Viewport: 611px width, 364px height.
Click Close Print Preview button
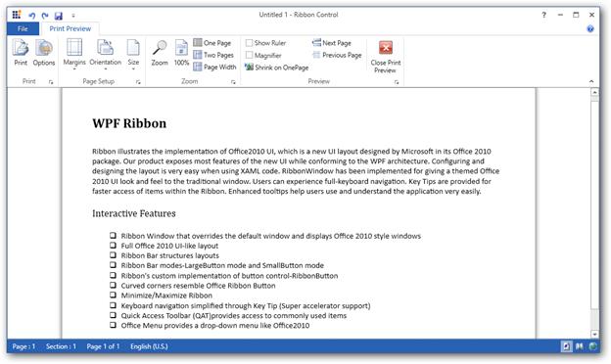(386, 57)
